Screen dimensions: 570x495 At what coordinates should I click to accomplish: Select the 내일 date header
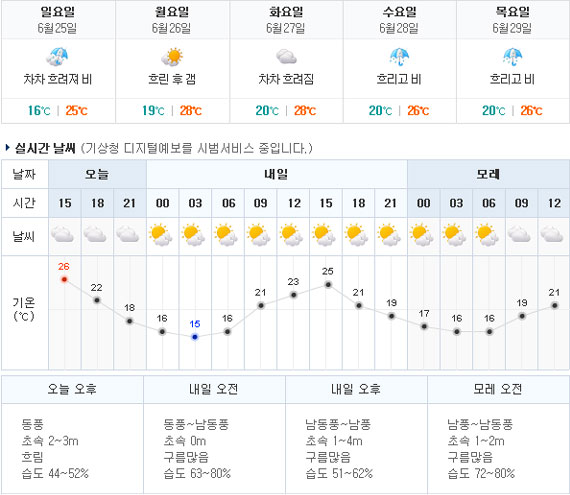[x=277, y=174]
